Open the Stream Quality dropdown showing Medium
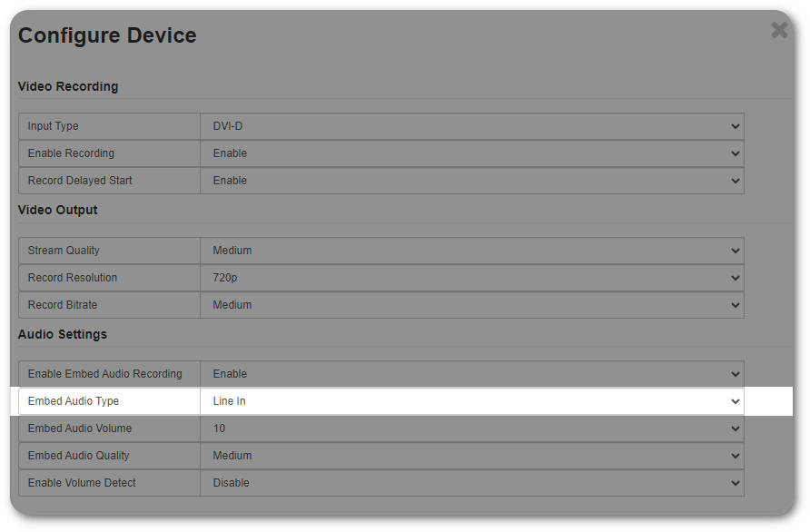Screen dimensions: 810x532 click(x=472, y=251)
